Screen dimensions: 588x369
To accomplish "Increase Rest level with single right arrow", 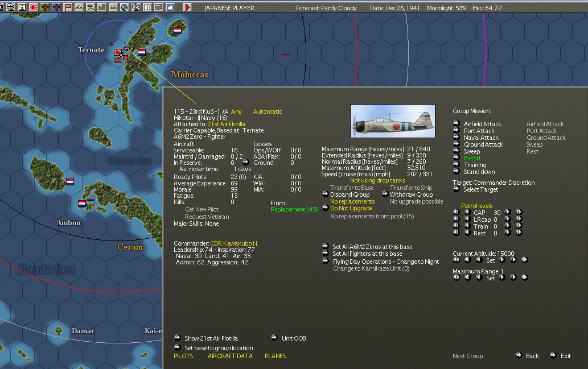I will (x=508, y=233).
